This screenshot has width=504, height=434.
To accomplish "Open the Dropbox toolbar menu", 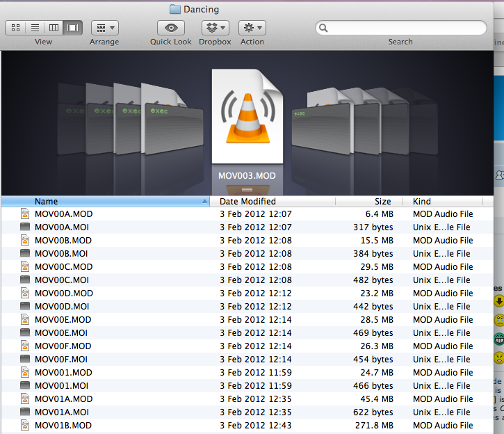I will click(x=216, y=28).
